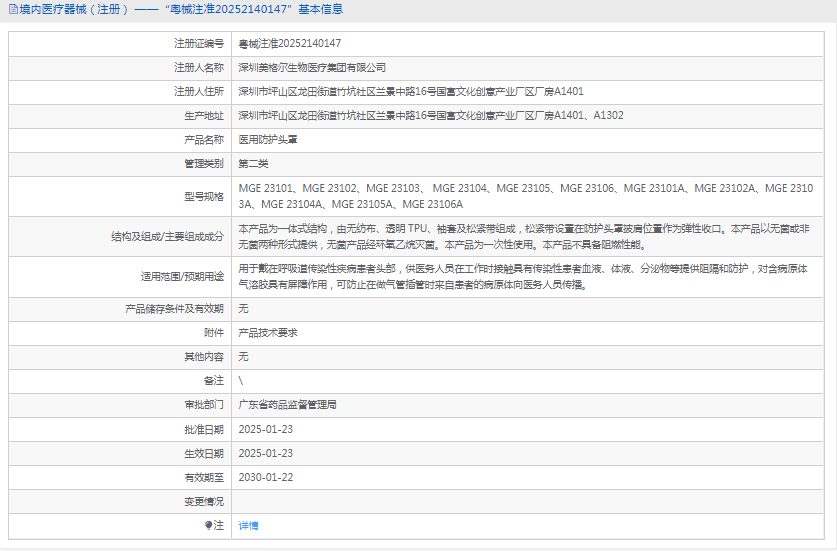Click the 注册证编号 label
Screen dimensions: 837x551
click(x=199, y=43)
